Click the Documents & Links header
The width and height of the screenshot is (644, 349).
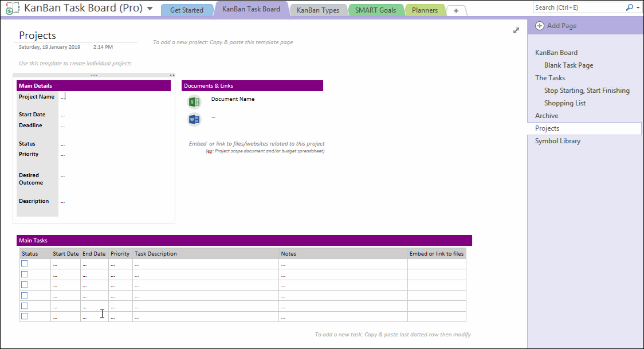252,85
